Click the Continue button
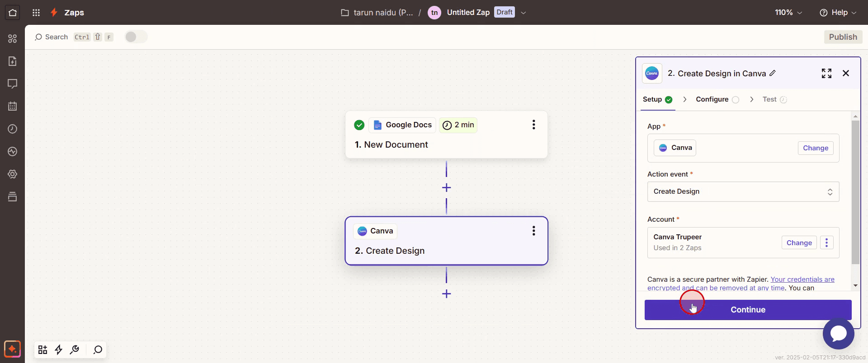The height and width of the screenshot is (363, 868). point(748,310)
